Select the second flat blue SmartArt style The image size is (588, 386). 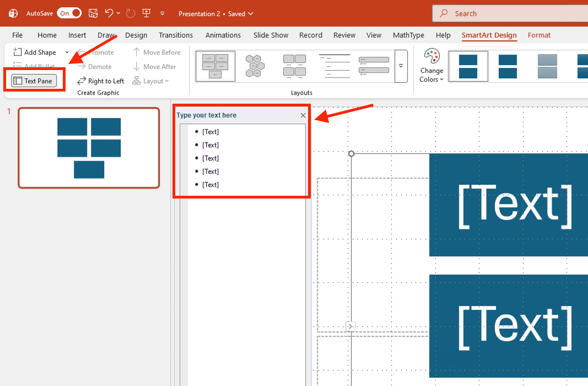pyautogui.click(x=508, y=66)
